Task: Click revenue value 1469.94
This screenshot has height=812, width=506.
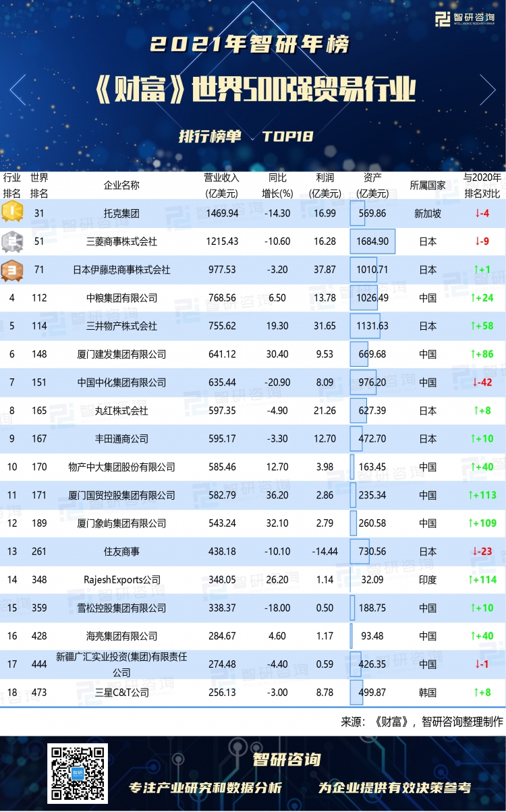Action: 222,213
